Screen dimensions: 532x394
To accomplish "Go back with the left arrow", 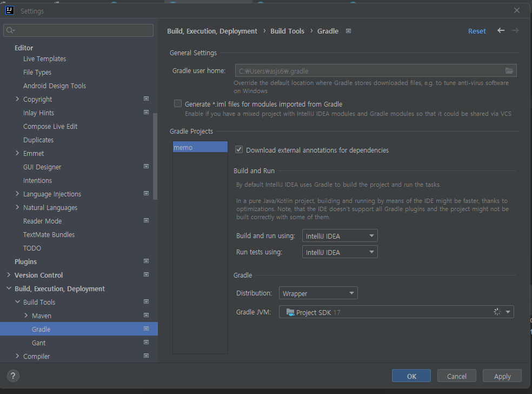I will point(501,30).
